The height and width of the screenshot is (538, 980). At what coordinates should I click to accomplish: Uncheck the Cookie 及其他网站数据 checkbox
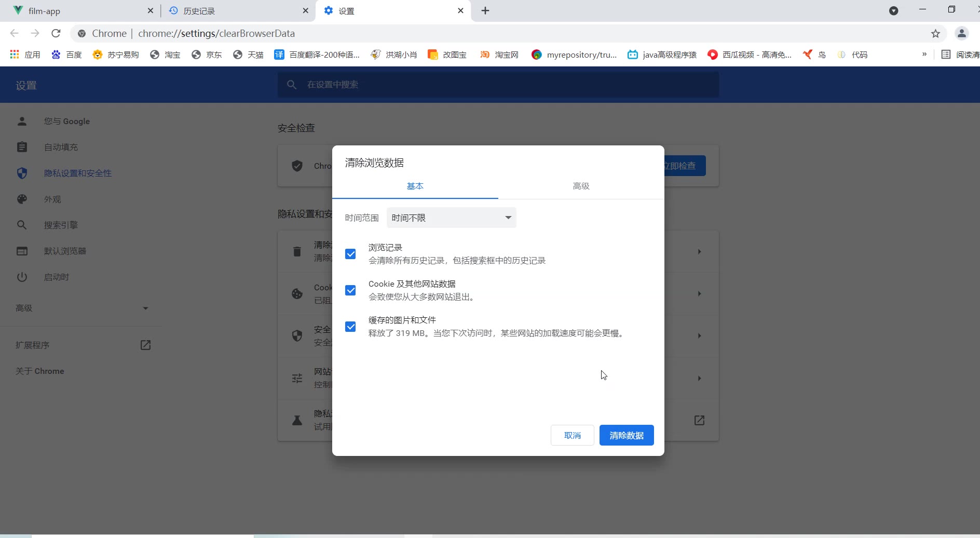[x=350, y=290]
